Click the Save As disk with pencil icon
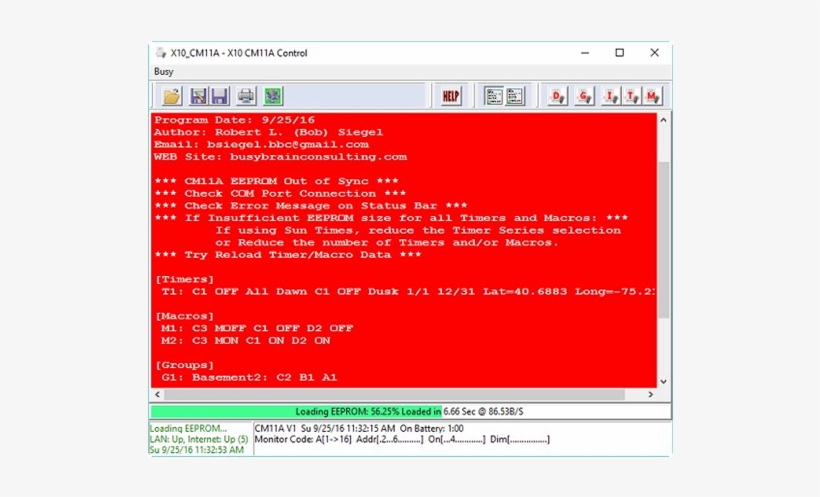The image size is (820, 497). [198, 96]
